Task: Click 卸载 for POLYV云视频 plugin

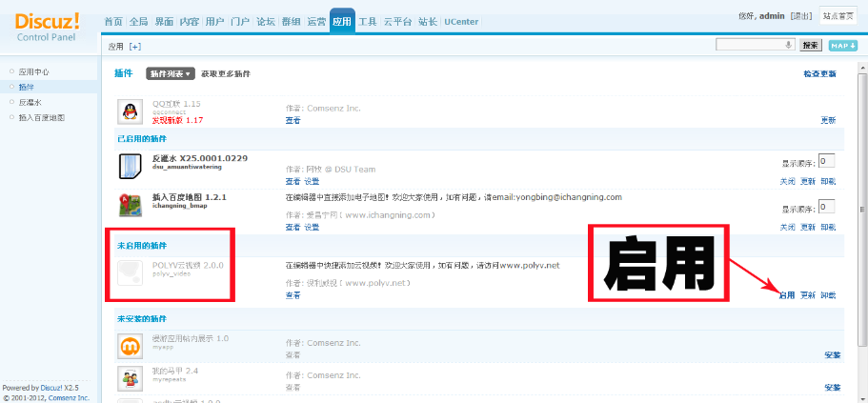Action: point(828,295)
